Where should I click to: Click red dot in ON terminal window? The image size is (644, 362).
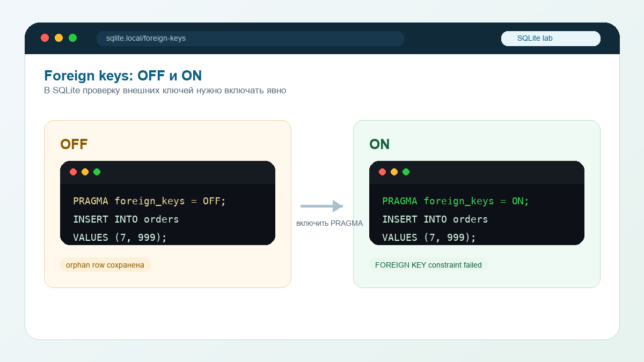pos(383,172)
